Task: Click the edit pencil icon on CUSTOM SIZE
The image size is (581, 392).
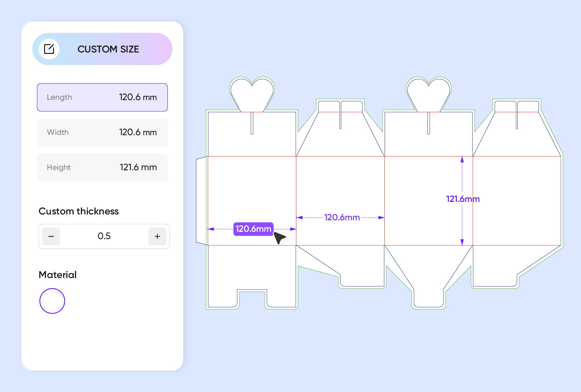Action: (49, 49)
